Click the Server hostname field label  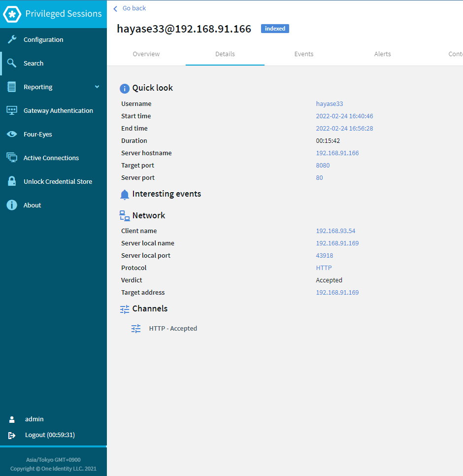click(146, 153)
